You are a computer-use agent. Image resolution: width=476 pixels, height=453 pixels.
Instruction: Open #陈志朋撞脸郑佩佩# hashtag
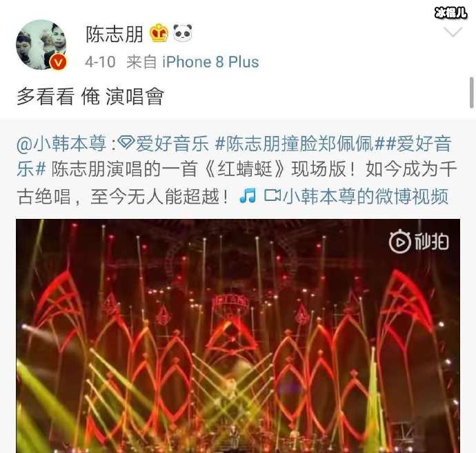[x=300, y=144]
